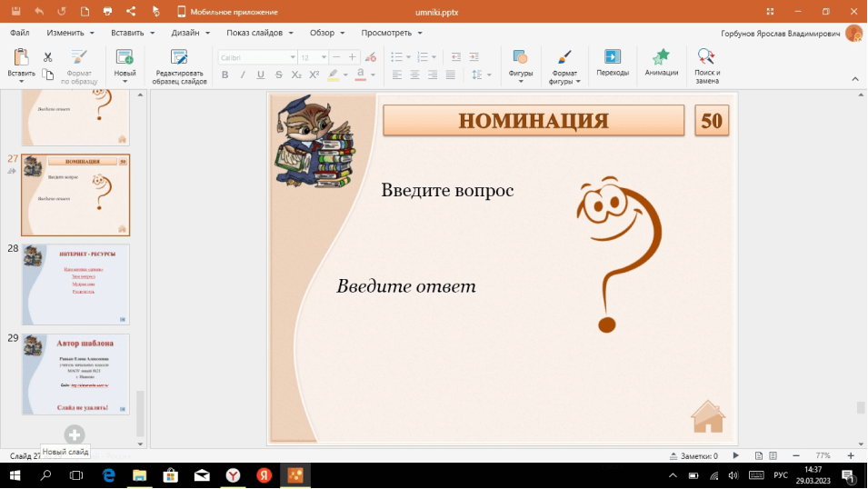The height and width of the screenshot is (489, 868).
Task: Expand highlight color options arrow
Action: [x=345, y=75]
